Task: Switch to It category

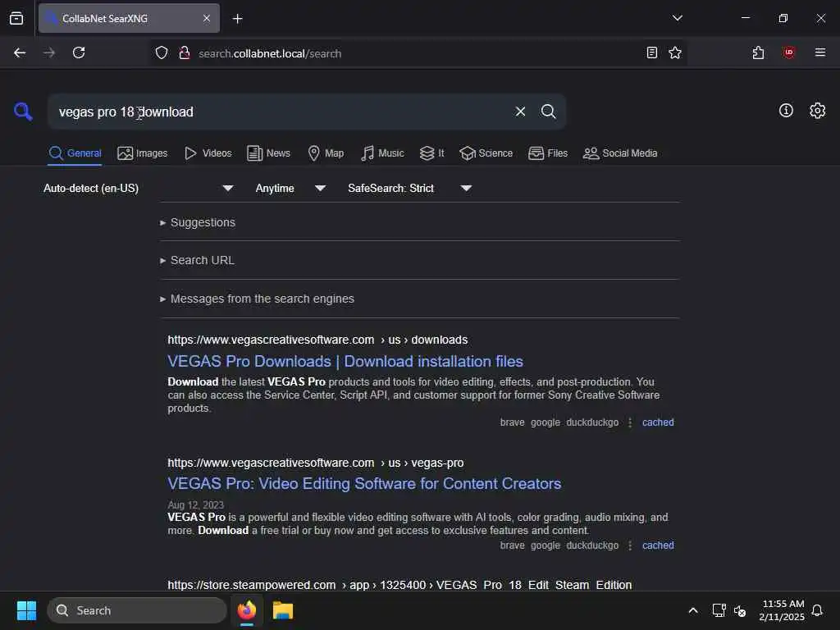Action: click(x=431, y=153)
